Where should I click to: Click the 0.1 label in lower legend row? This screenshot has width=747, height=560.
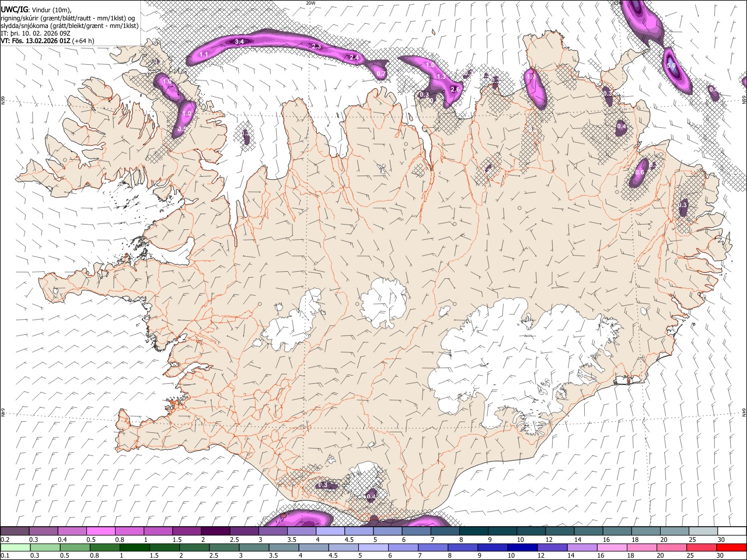point(5,555)
